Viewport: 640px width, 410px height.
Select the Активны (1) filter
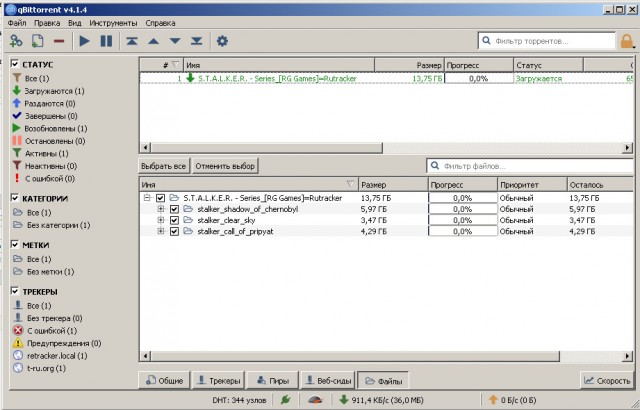pyautogui.click(x=40, y=154)
